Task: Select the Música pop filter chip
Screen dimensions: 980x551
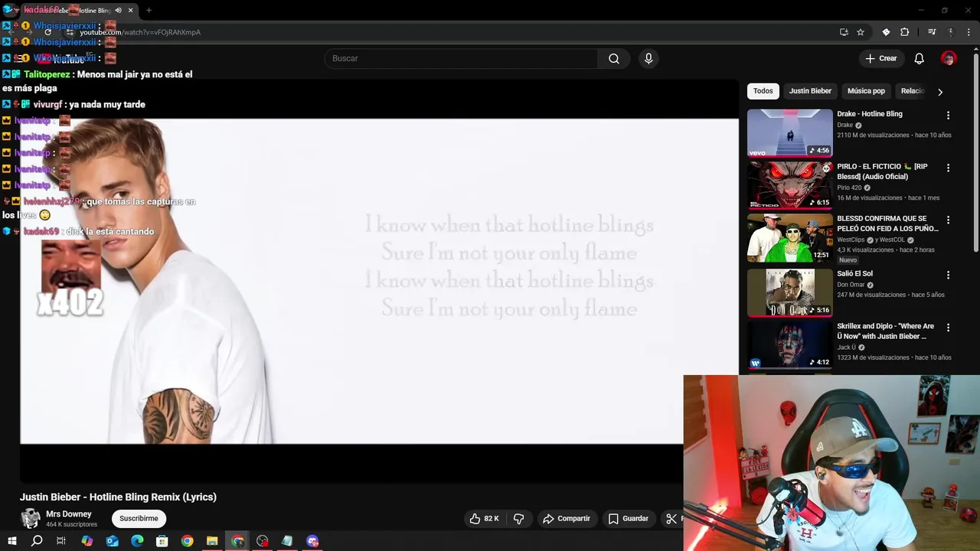Action: point(866,91)
